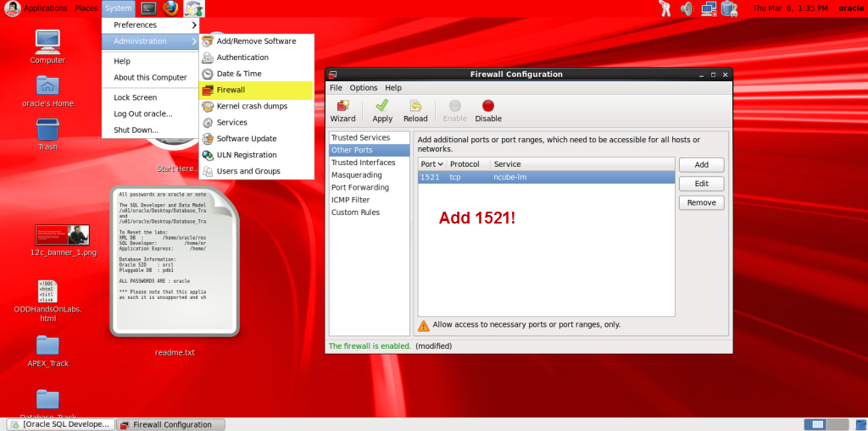Image resolution: width=868 pixels, height=431 pixels.
Task: Select the oracle's Home desktop folder
Action: tap(47, 91)
